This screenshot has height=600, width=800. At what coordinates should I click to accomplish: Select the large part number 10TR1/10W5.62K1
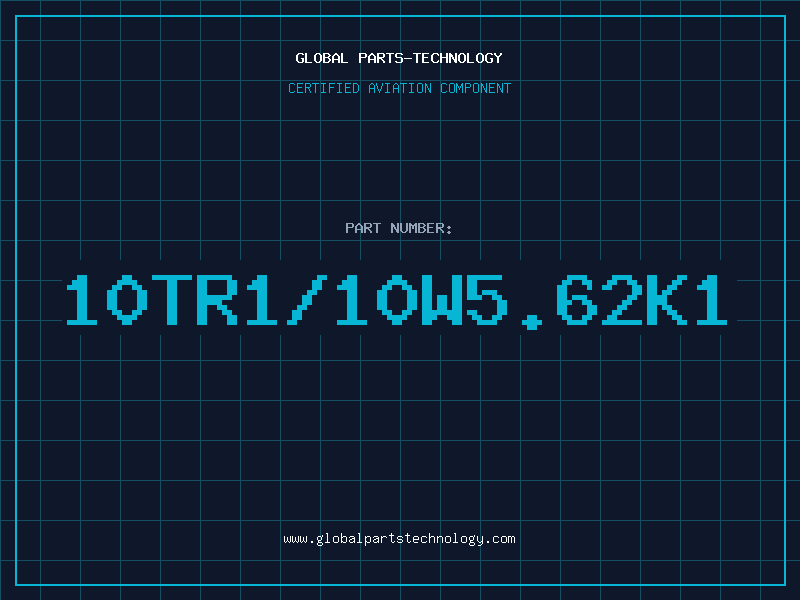[396, 301]
